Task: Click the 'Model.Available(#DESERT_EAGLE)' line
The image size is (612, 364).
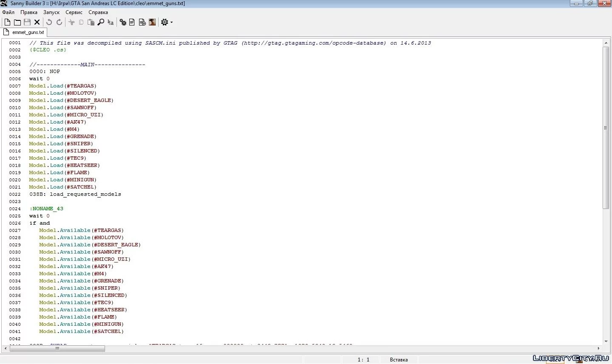Action: coord(90,245)
